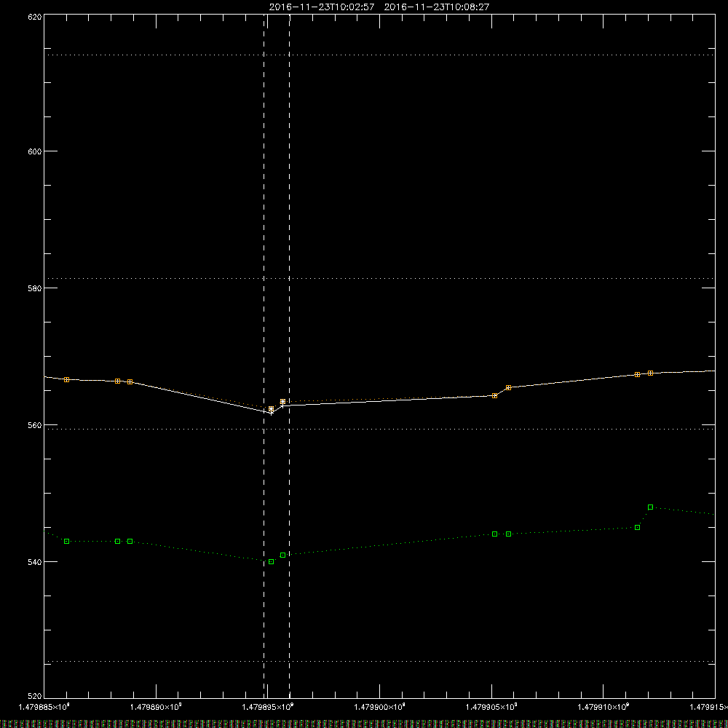
Task: Select the y-axis label 540
Action: coord(35,562)
